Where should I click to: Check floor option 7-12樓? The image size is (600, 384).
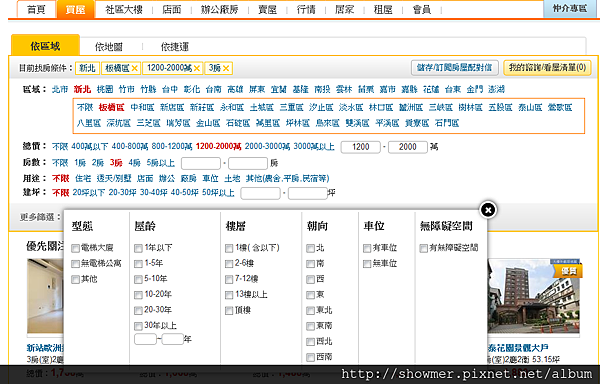pos(229,280)
